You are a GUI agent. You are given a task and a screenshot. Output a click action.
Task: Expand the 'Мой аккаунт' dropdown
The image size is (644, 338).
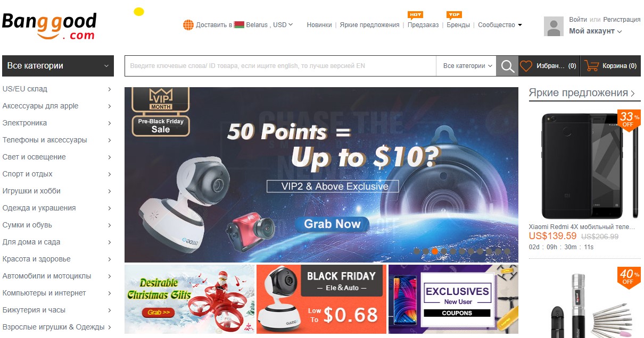pyautogui.click(x=596, y=31)
